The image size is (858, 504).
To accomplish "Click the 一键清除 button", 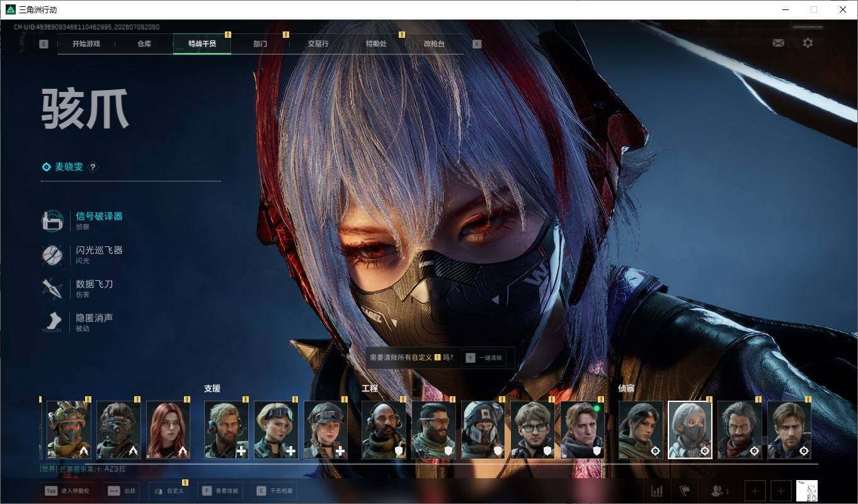I will [x=484, y=358].
